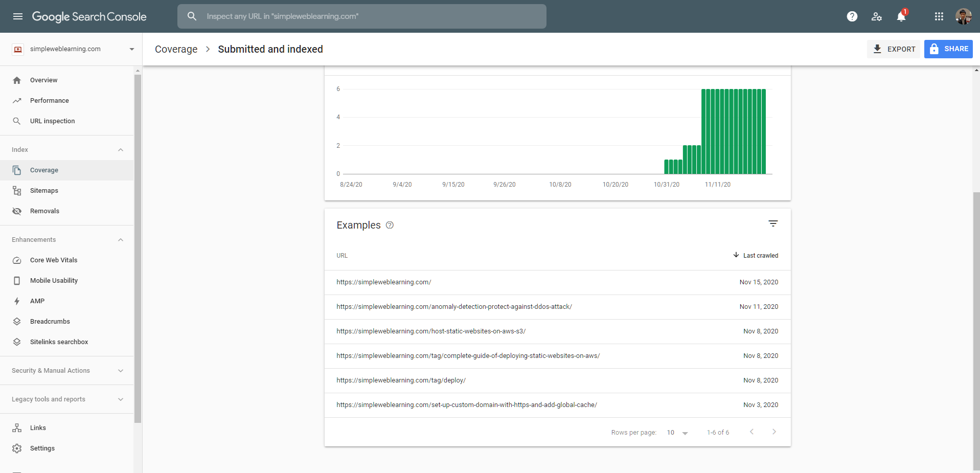Open the Examples table filter icon
Screen dimensions: 980x473
[x=773, y=223]
